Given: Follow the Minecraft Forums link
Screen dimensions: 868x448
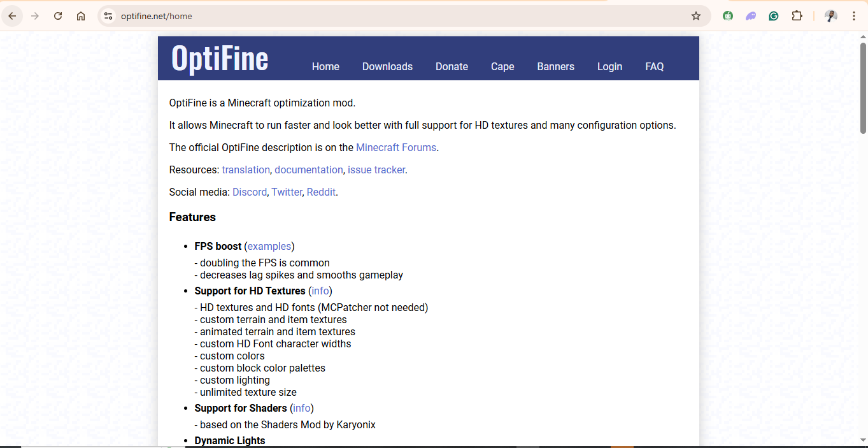Looking at the screenshot, I should click(396, 147).
